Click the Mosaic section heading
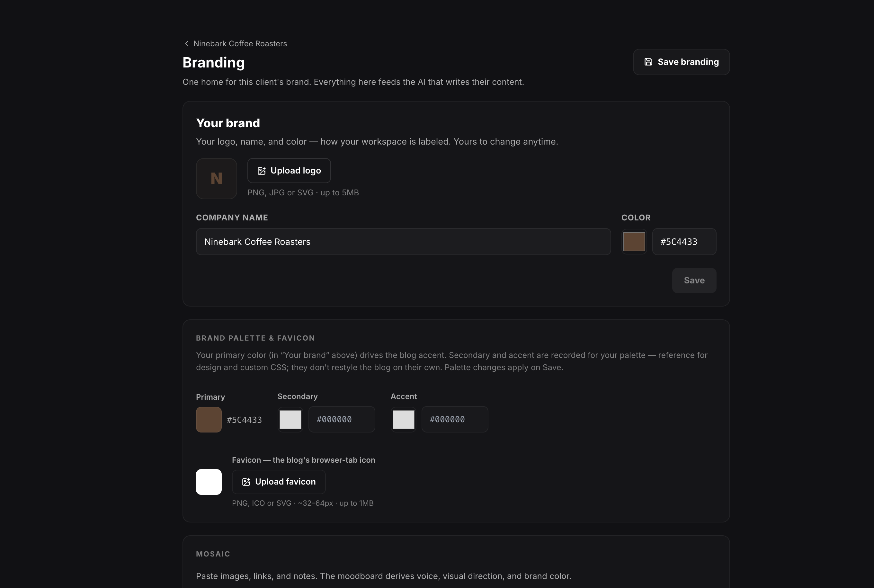The width and height of the screenshot is (874, 588). pos(213,554)
